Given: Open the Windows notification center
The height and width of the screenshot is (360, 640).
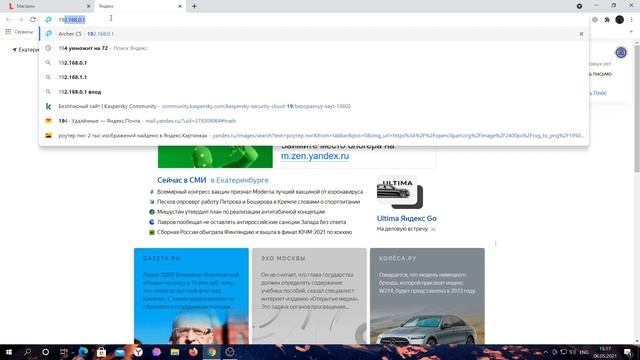Looking at the screenshot, I should [x=628, y=352].
